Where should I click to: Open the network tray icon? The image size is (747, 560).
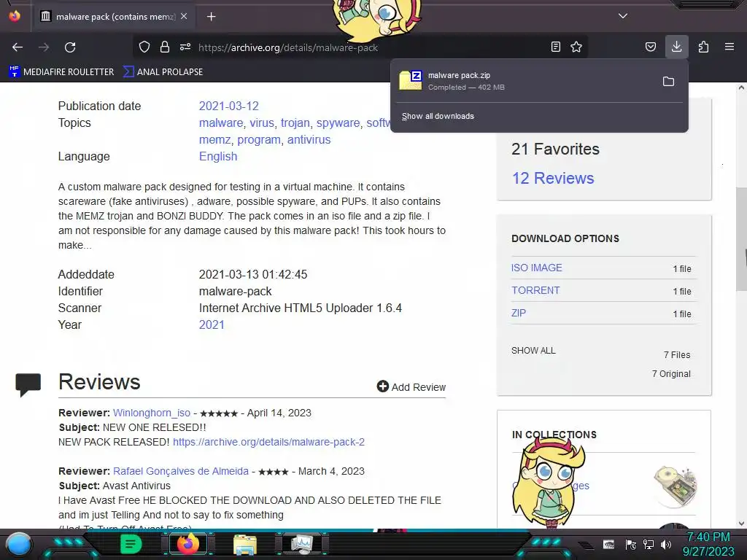[x=648, y=544]
